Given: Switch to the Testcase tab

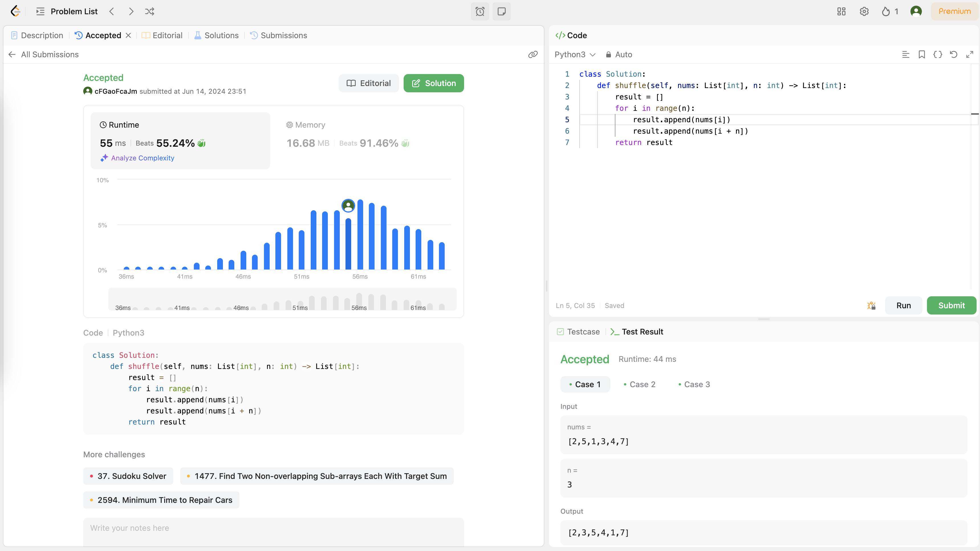Looking at the screenshot, I should click(578, 332).
